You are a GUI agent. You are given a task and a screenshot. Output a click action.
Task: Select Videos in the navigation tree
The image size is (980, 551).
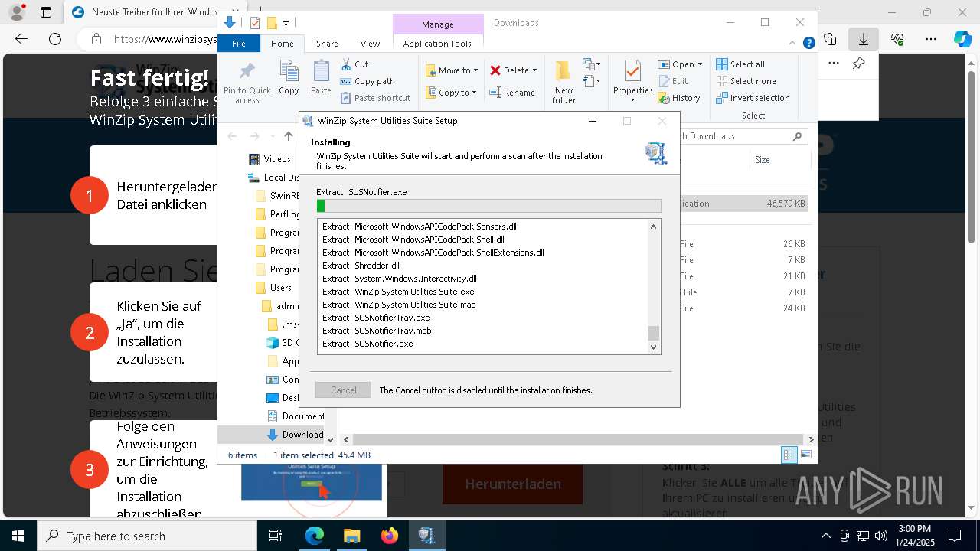277,159
